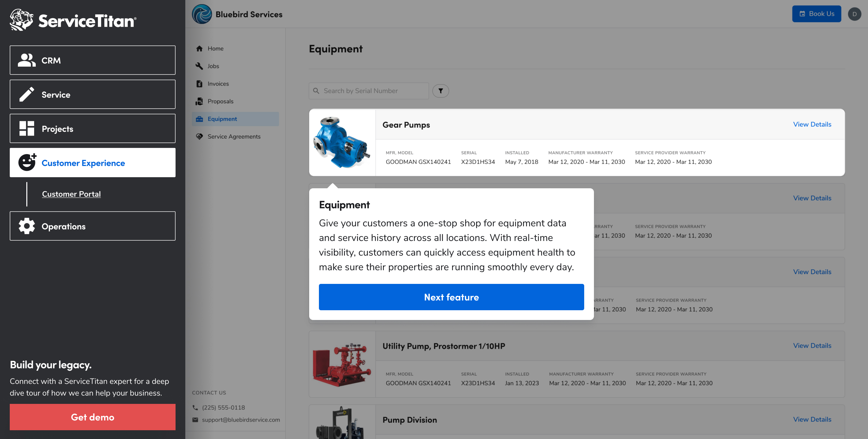Expand the Service section
Viewport: 868px width, 439px height.
(92, 94)
